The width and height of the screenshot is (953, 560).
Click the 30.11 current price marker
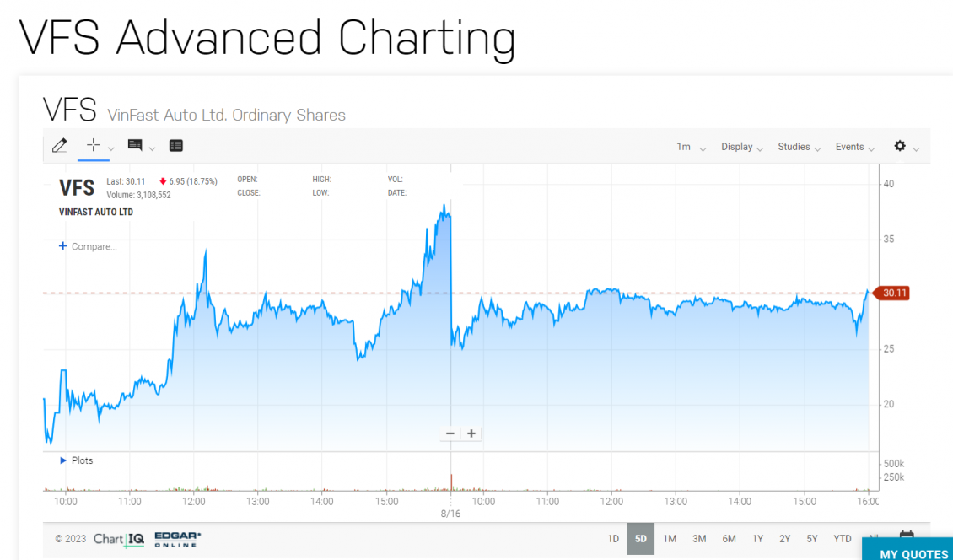click(x=894, y=293)
